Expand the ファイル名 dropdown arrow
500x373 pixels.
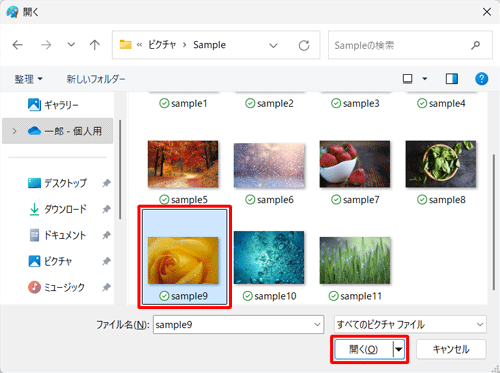[x=317, y=325]
